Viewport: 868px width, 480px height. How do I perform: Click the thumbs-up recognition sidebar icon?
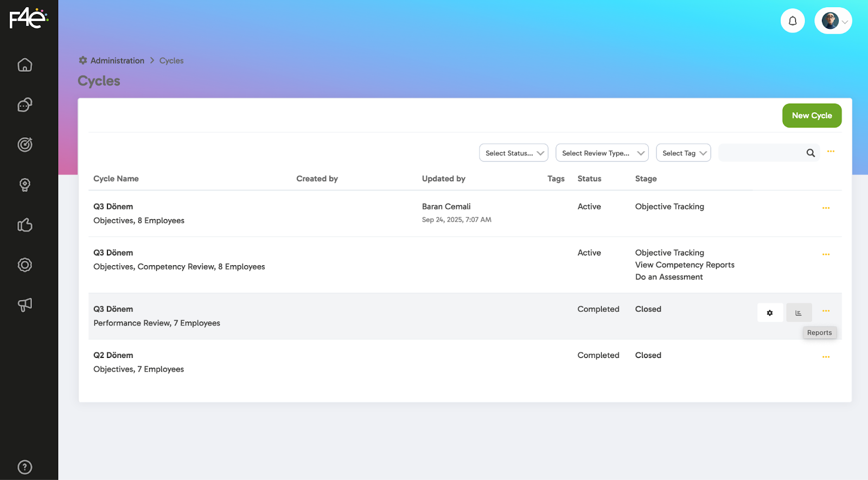click(x=25, y=225)
